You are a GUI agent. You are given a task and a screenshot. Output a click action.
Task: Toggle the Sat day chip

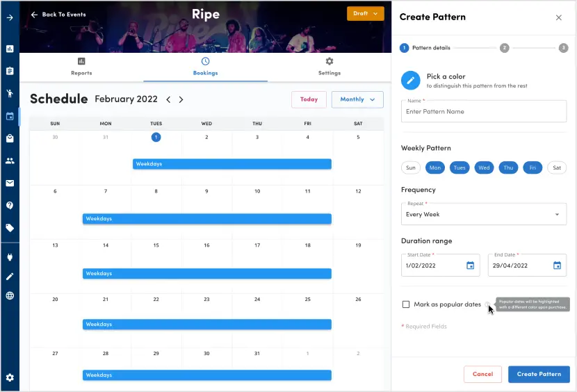(x=557, y=168)
